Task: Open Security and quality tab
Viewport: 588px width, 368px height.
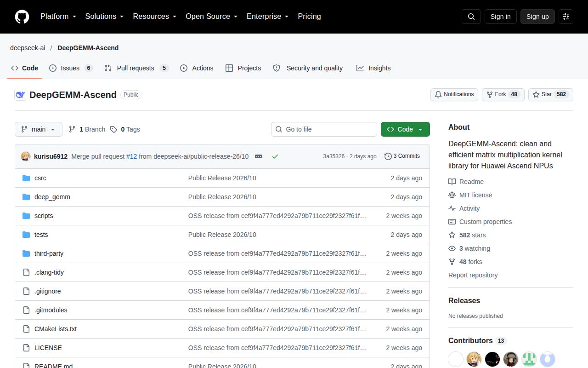Action: click(308, 68)
